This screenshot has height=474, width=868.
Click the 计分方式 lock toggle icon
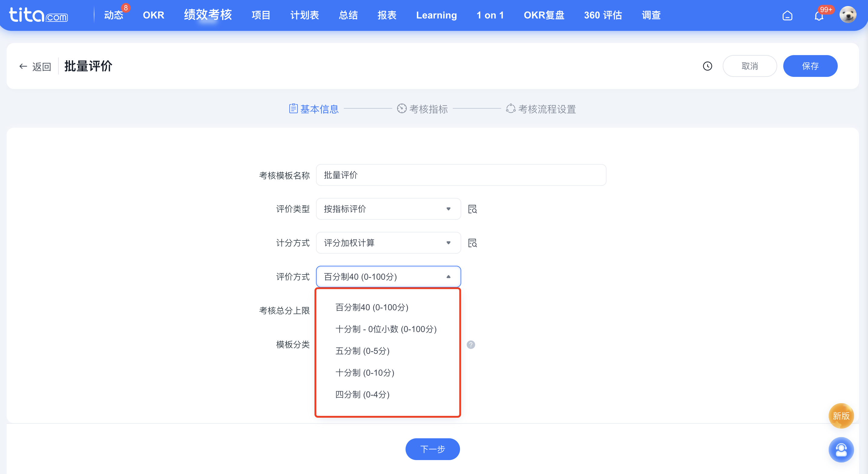pyautogui.click(x=472, y=243)
